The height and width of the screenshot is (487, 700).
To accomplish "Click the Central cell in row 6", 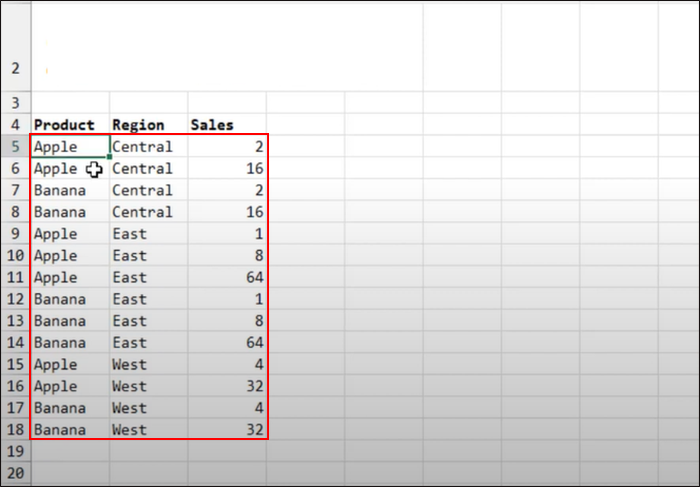I will coord(142,169).
